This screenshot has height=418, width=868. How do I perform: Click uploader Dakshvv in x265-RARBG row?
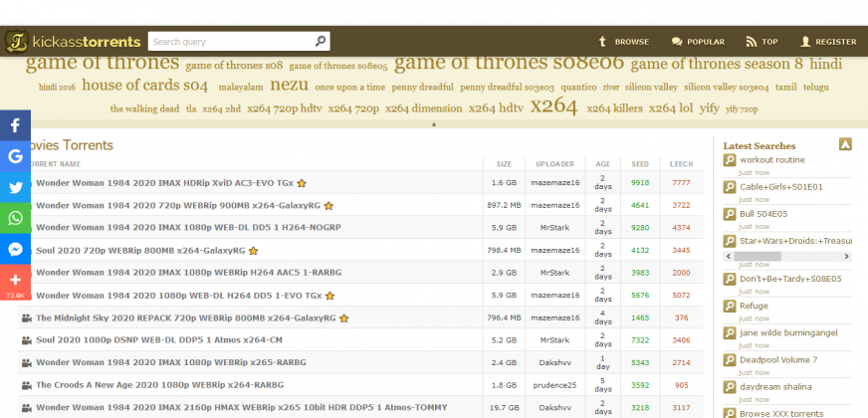click(x=554, y=362)
